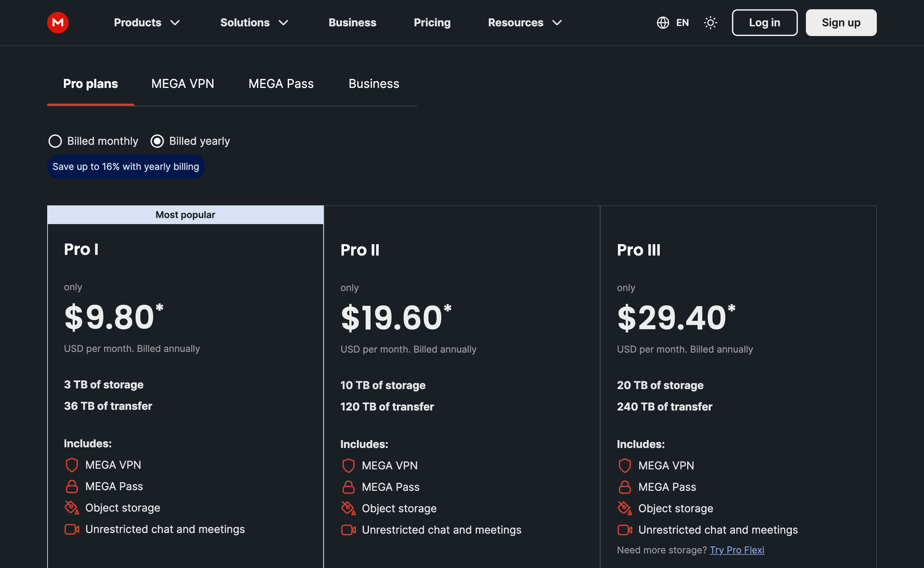Click the MEGA logo icon
This screenshot has width=924, height=568.
click(58, 22)
